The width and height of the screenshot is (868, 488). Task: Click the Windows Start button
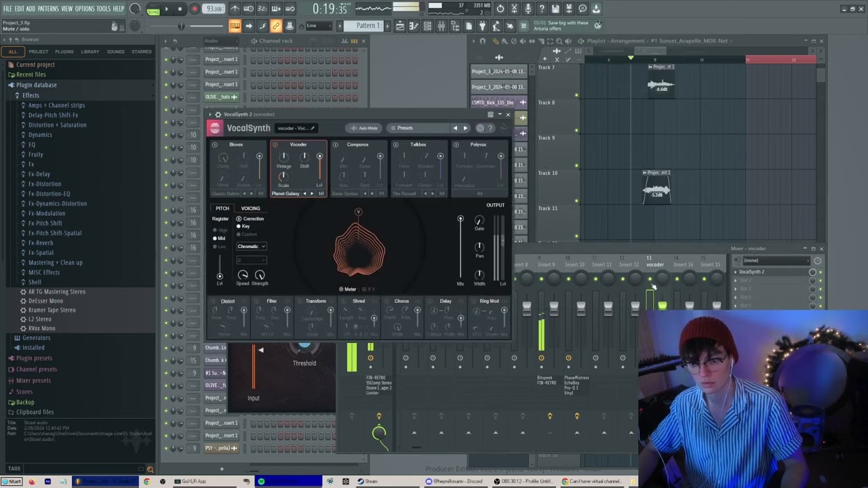click(x=12, y=482)
